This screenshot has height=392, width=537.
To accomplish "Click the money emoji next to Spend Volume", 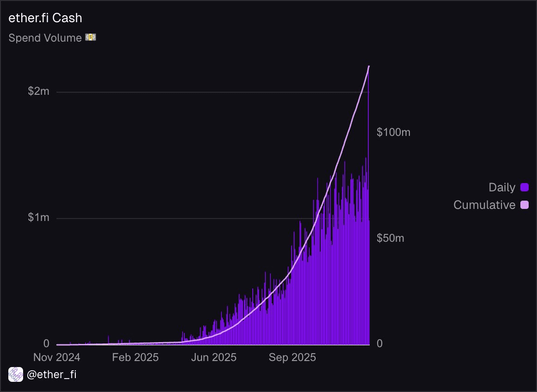I will [90, 37].
